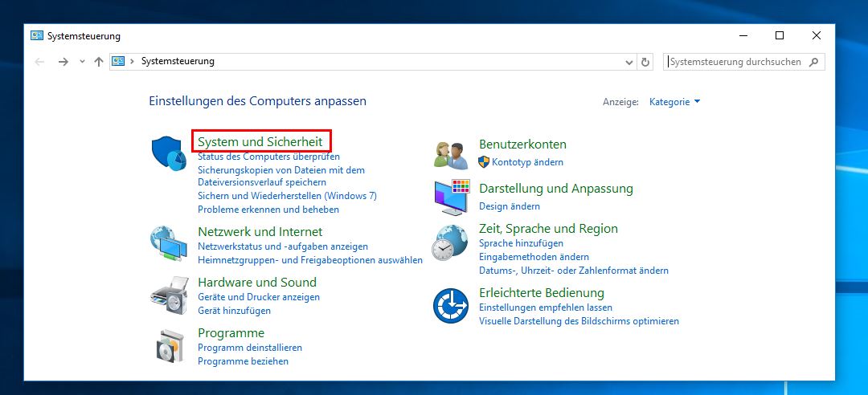The width and height of the screenshot is (868, 395).
Task: Open Geräte und Drucker anzeigen
Action: coord(259,297)
